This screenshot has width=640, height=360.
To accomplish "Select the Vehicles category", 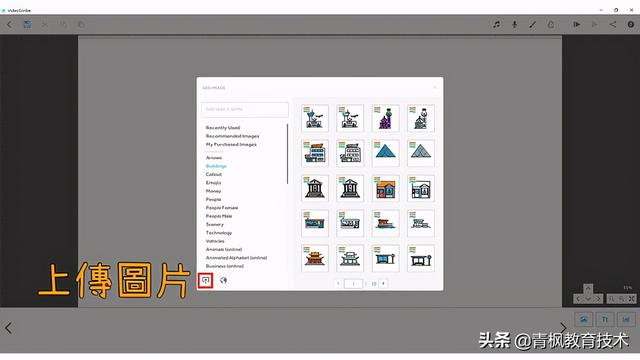I will 215,241.
